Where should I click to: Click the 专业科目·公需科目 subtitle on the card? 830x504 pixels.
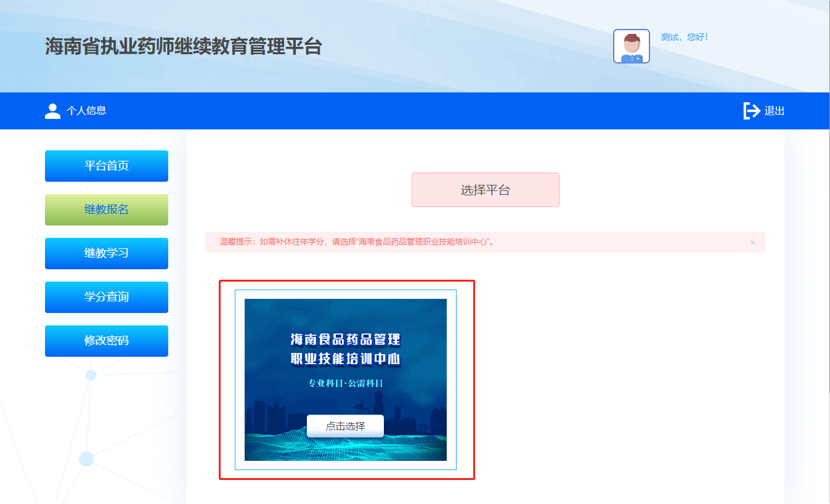(x=345, y=383)
